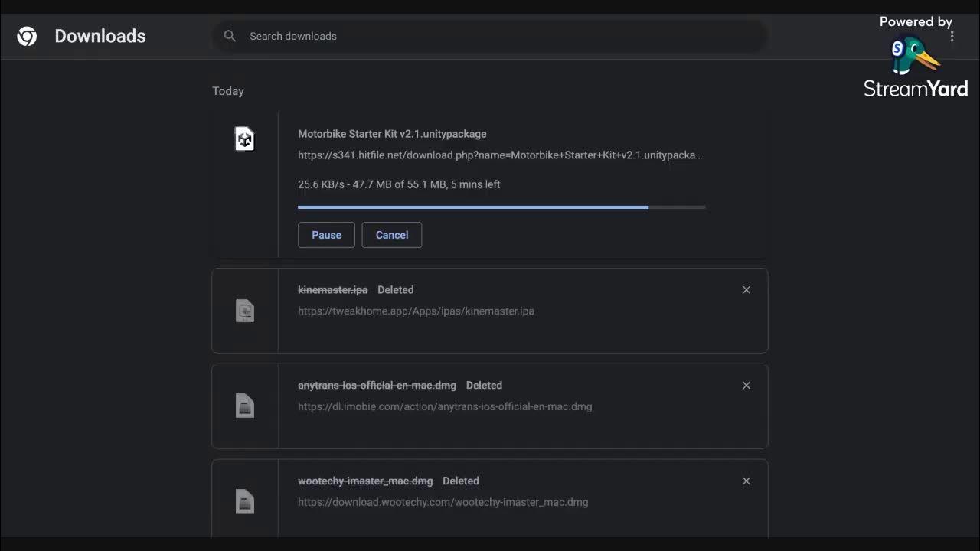Click the anytrans dmg file icon
Screen dimensions: 980x551
[x=244, y=406]
